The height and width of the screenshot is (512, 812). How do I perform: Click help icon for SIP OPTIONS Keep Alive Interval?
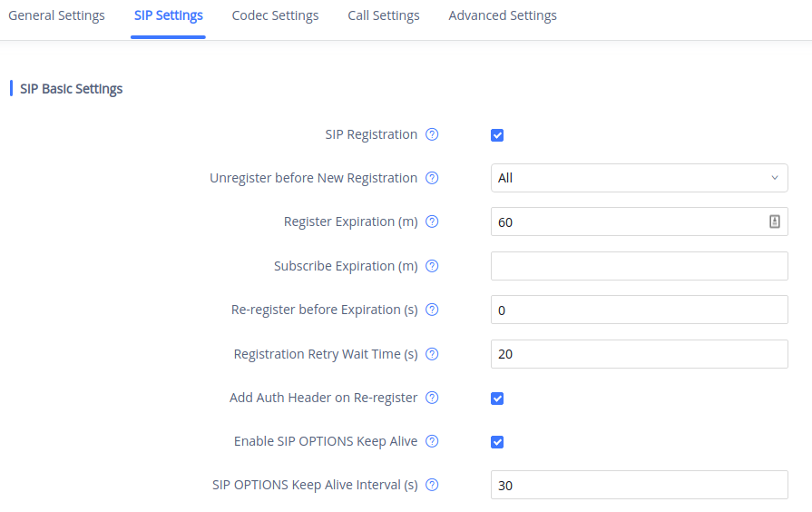coord(432,485)
